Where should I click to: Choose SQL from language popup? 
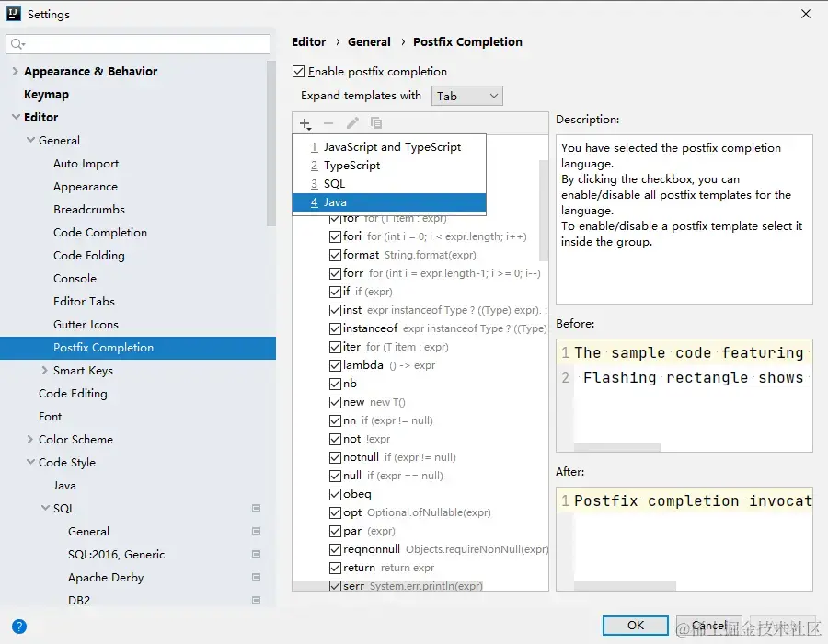pyautogui.click(x=389, y=184)
